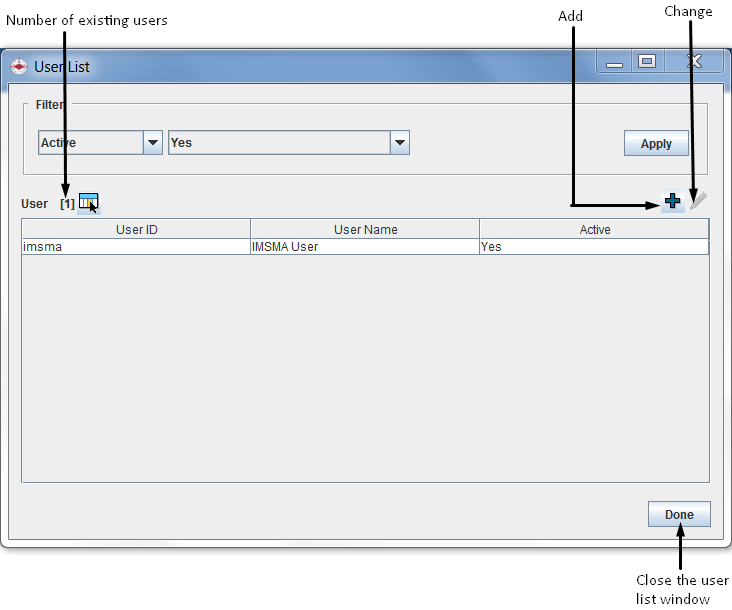Select the imsma user ID cell
Viewport: 732px width, 610px height.
tap(136, 246)
